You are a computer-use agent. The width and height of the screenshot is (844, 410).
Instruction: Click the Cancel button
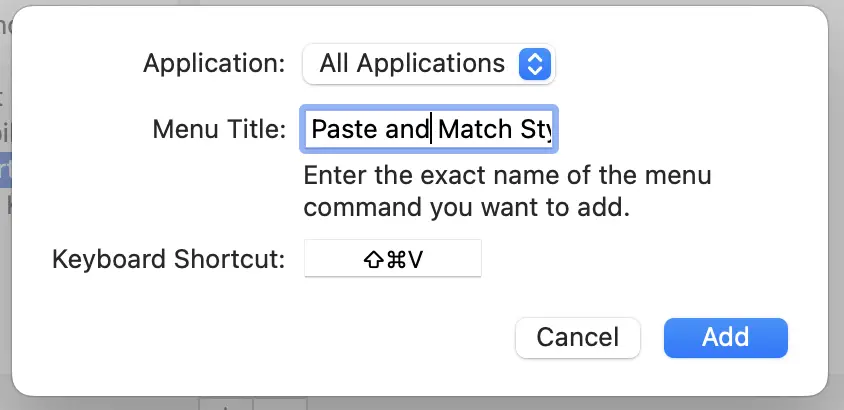tap(578, 337)
